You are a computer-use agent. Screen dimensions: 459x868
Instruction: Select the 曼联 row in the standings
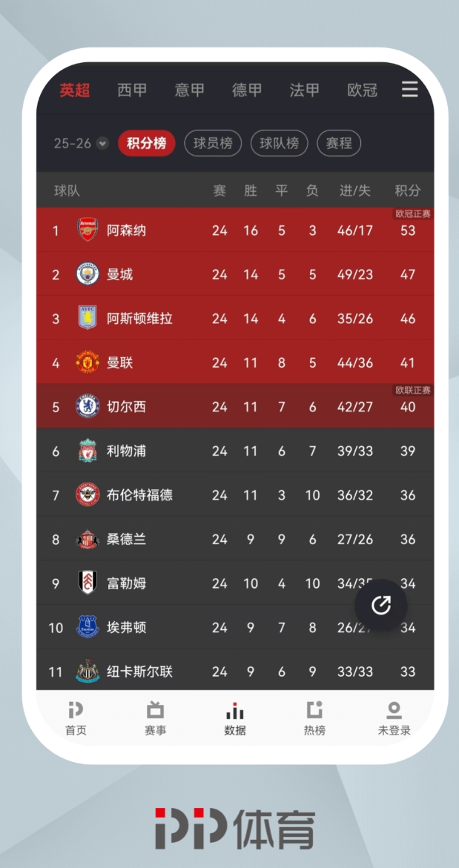point(222,362)
